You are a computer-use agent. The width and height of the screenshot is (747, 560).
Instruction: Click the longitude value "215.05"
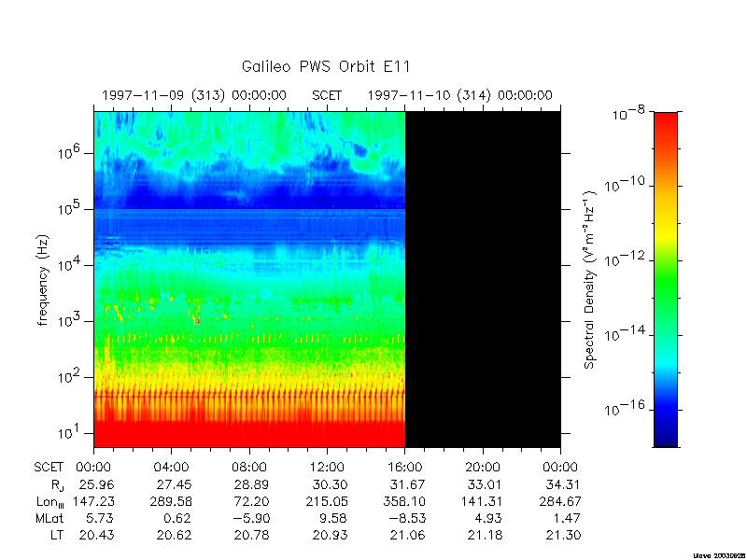[327, 501]
